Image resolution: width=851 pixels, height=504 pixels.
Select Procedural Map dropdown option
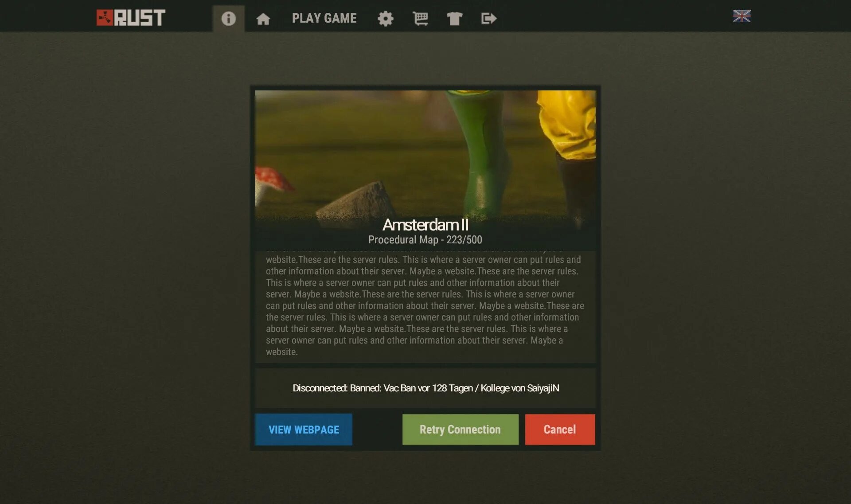(x=425, y=239)
